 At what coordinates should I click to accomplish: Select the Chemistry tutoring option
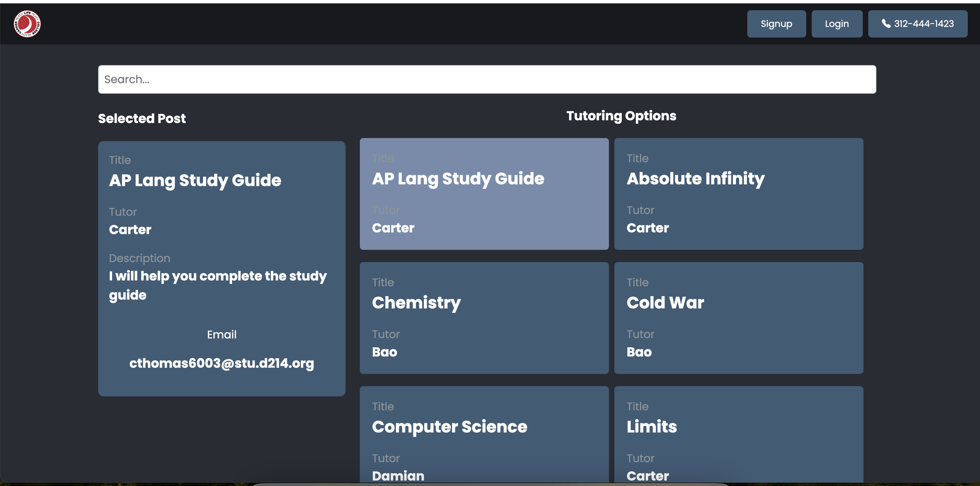pyautogui.click(x=484, y=318)
